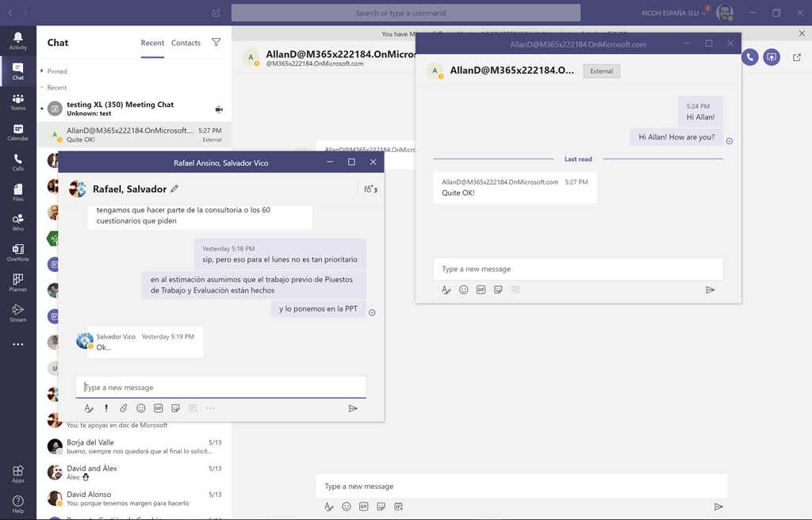Viewport: 812px width, 520px height.
Task: Open the Activity feed in sidebar
Action: click(x=18, y=40)
